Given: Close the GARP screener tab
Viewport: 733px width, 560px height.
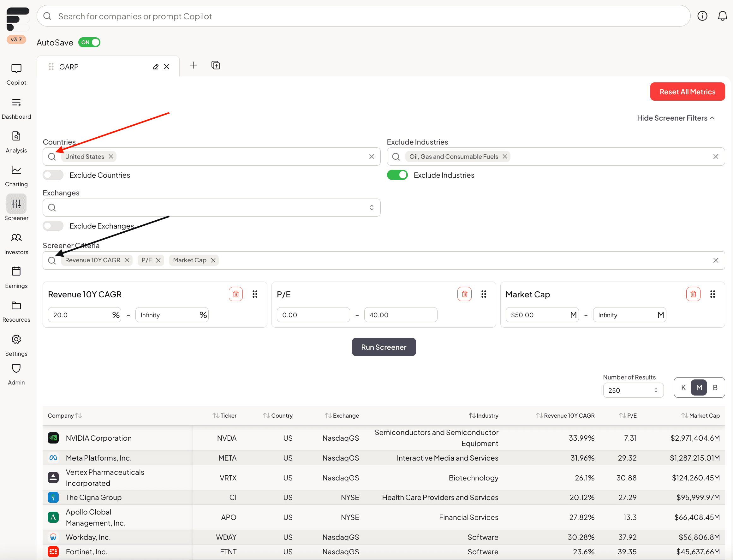Looking at the screenshot, I should 167,67.
